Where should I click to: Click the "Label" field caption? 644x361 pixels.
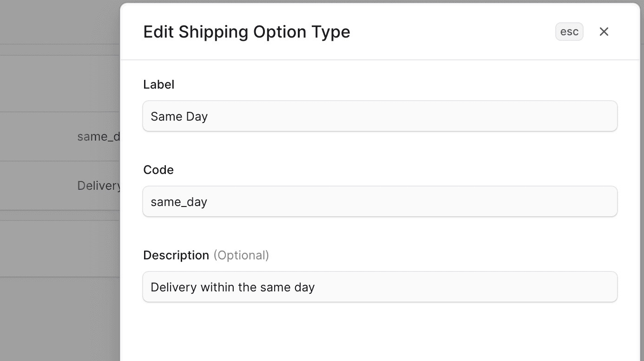[158, 84]
